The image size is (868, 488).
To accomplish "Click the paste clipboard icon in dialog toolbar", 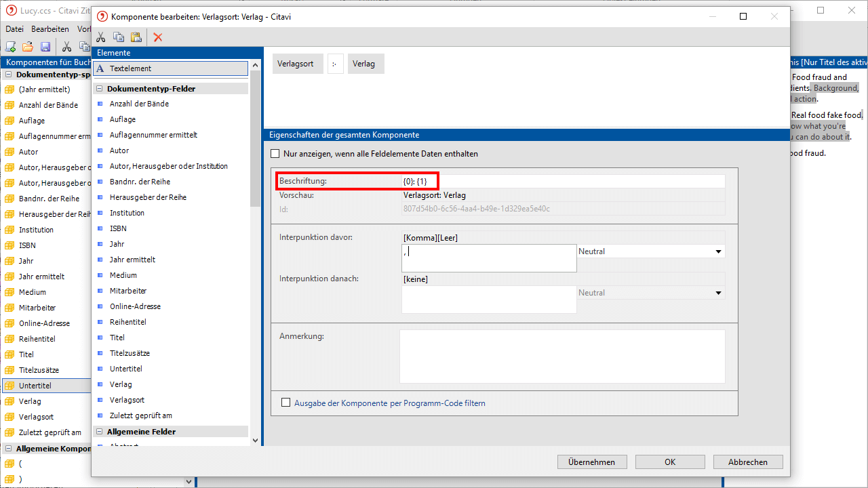I will tap(136, 37).
